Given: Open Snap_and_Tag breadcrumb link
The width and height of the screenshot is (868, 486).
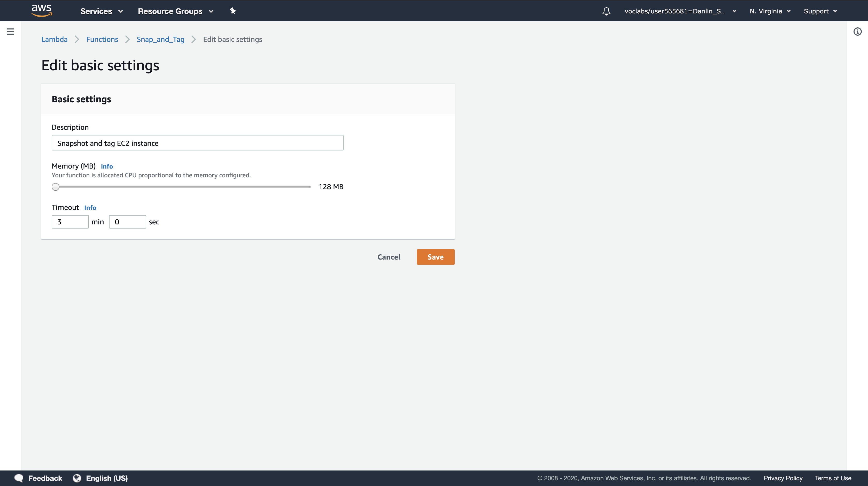Looking at the screenshot, I should (x=160, y=40).
